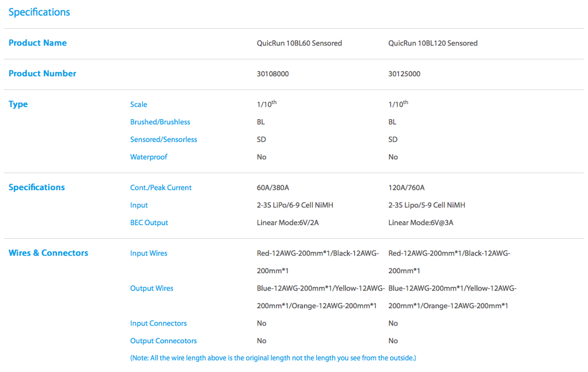Click the 60A/380A current value
The width and height of the screenshot is (588, 372).
(x=273, y=188)
